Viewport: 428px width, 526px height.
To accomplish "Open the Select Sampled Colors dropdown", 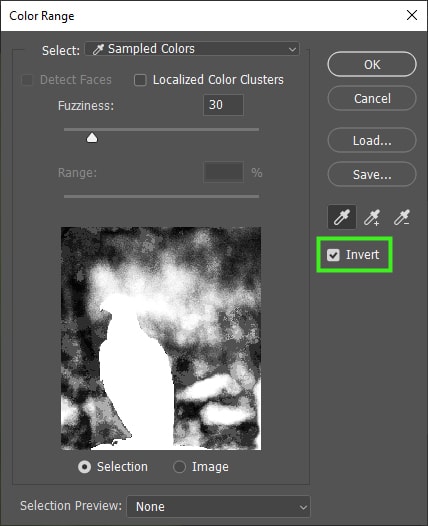I will (192, 49).
